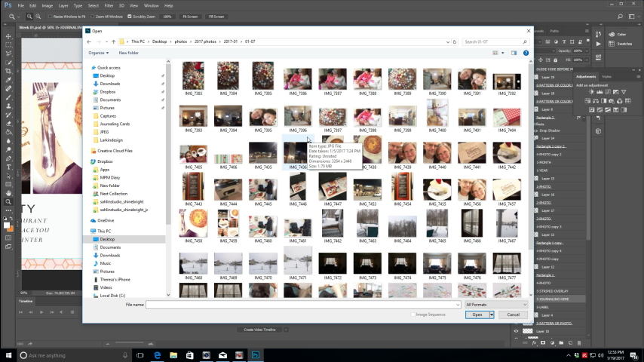Screen dimensions: 644x362
Task: Click the Open button in dialog
Action: 477,314
